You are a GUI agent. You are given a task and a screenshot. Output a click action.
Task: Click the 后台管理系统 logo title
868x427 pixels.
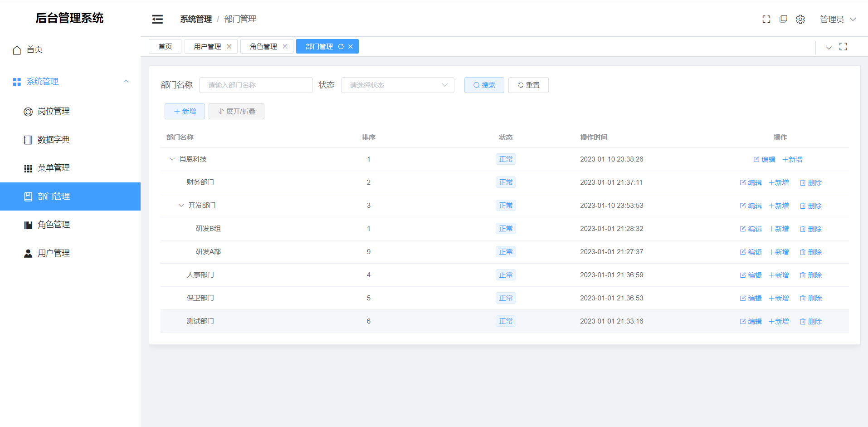(x=69, y=18)
